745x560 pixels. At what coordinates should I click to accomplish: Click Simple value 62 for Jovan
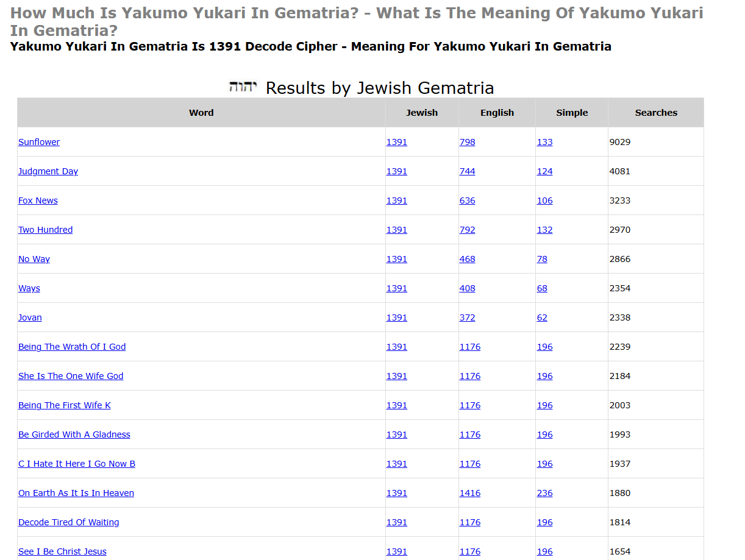coord(542,317)
